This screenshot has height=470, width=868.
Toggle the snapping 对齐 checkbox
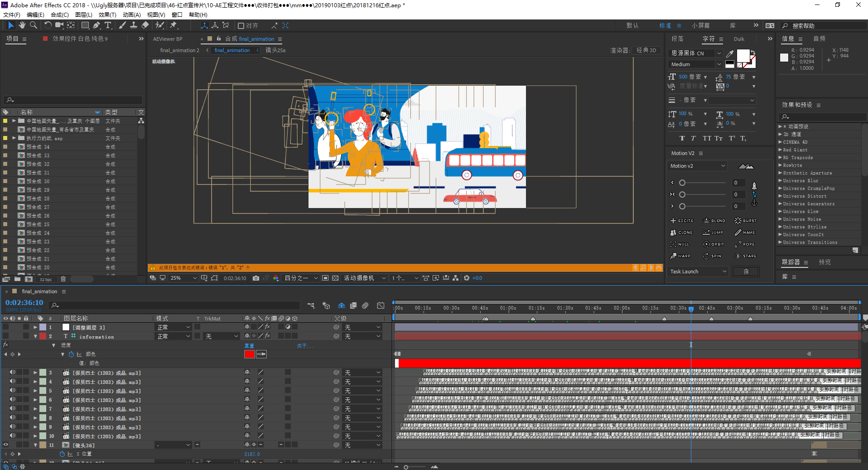(x=241, y=26)
